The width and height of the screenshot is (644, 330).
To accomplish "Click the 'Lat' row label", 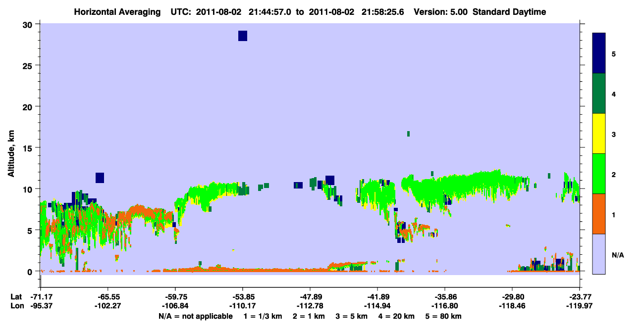I will point(16,296).
